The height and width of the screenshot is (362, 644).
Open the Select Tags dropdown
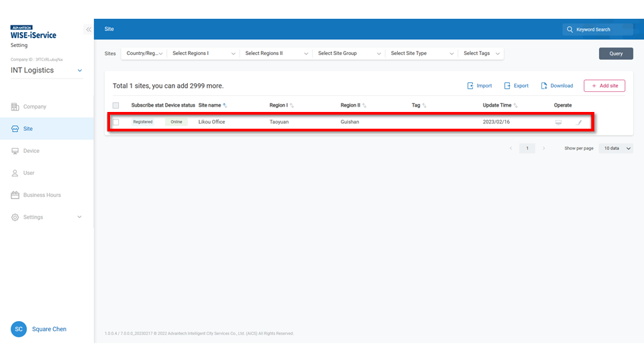point(482,54)
